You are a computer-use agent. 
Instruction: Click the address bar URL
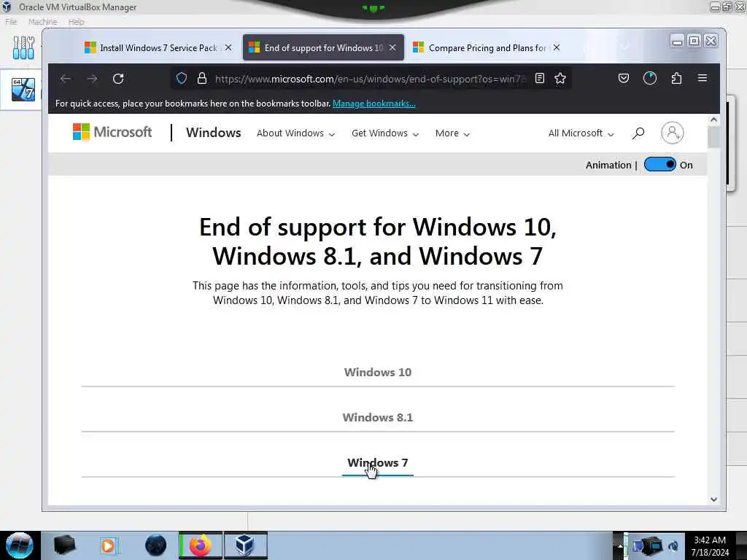click(x=370, y=79)
